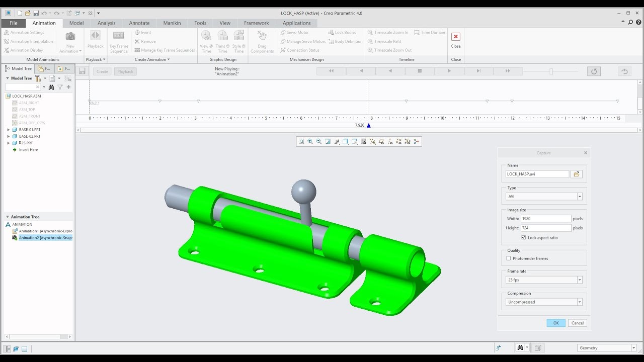The image size is (644, 362).
Task: Click the Style @ Time icon
Action: pyautogui.click(x=239, y=35)
